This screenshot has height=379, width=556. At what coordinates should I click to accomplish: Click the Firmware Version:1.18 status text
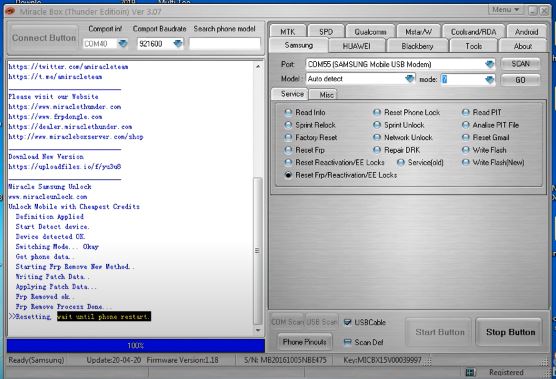pyautogui.click(x=183, y=360)
